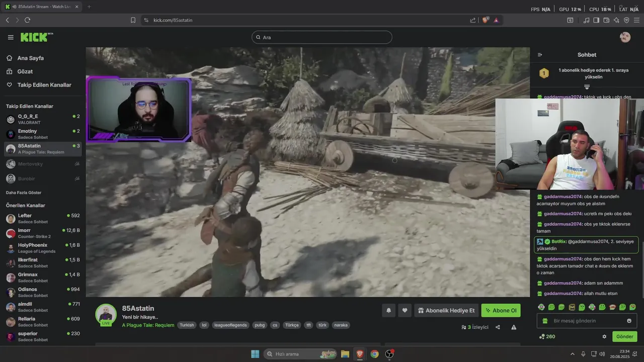Open a new browser tab

click(89, 7)
